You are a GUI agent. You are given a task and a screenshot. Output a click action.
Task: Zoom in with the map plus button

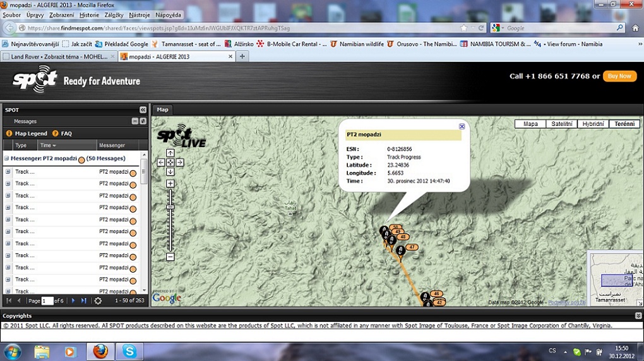pos(170,183)
